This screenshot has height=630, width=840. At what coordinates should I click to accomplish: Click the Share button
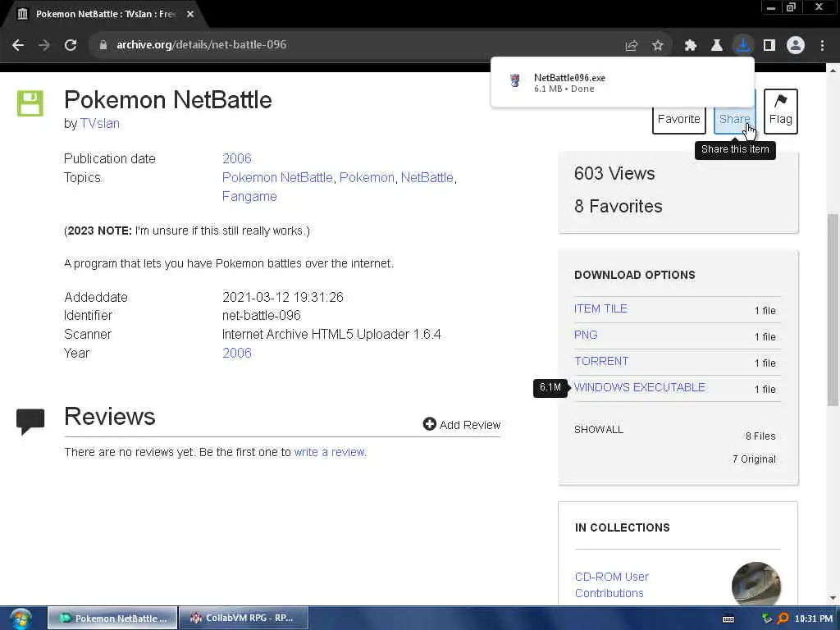pos(734,119)
